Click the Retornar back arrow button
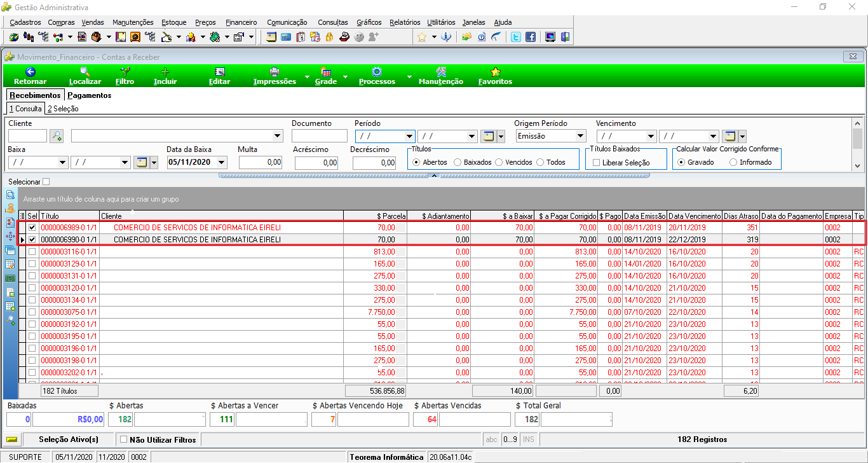Screen dimensions: 868x463 pos(30,76)
